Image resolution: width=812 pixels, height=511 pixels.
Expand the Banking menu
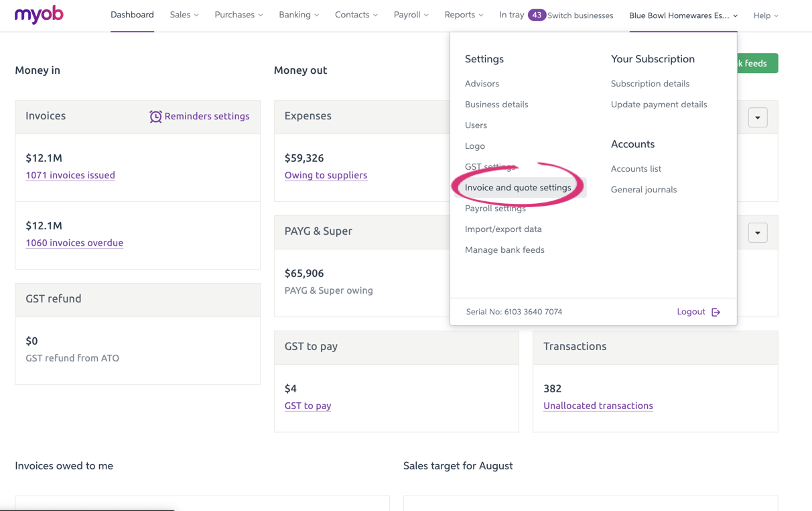(x=299, y=15)
